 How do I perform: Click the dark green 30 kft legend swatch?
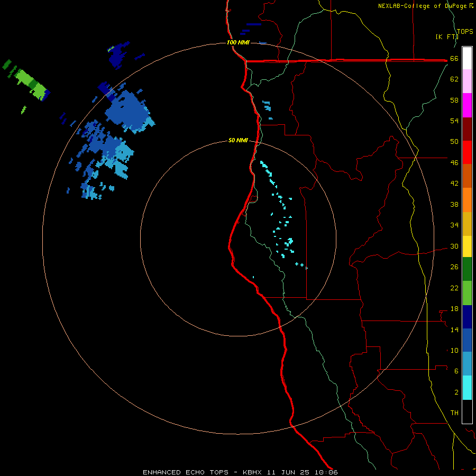[x=467, y=269]
